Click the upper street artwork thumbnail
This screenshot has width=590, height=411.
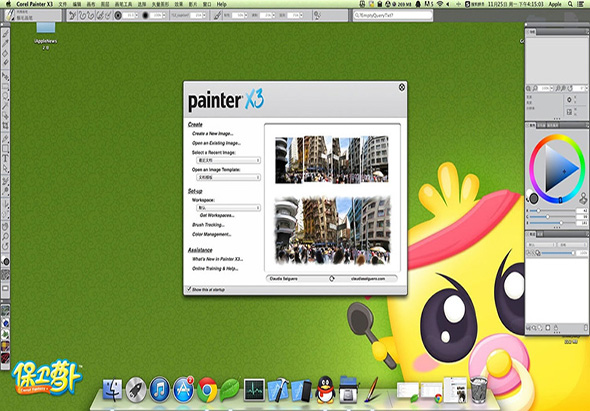pos(332,160)
